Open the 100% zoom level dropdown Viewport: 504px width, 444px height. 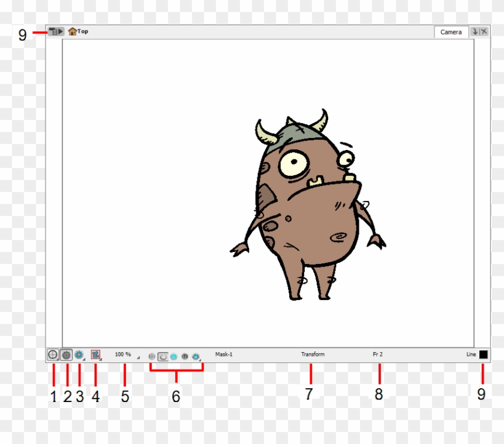point(123,354)
